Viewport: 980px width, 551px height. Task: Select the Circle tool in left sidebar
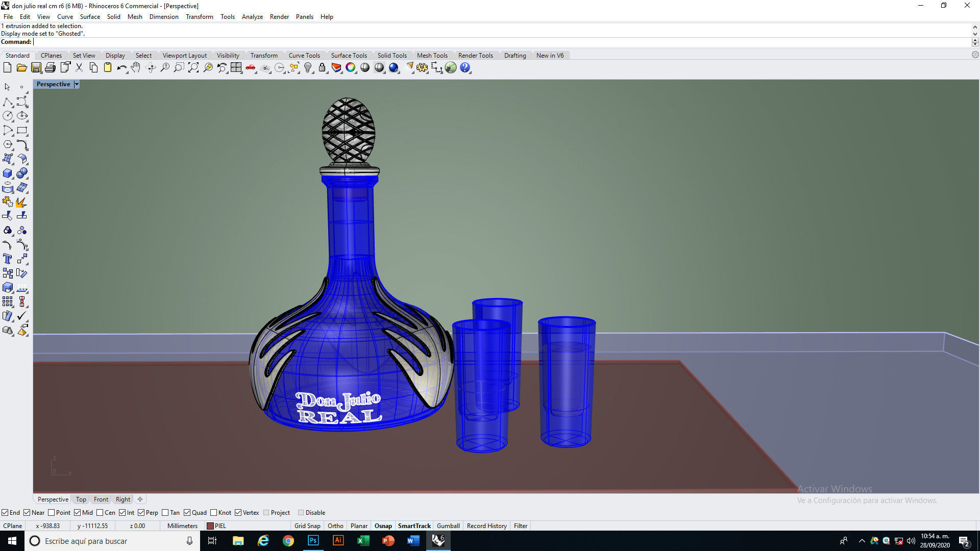tap(8, 116)
